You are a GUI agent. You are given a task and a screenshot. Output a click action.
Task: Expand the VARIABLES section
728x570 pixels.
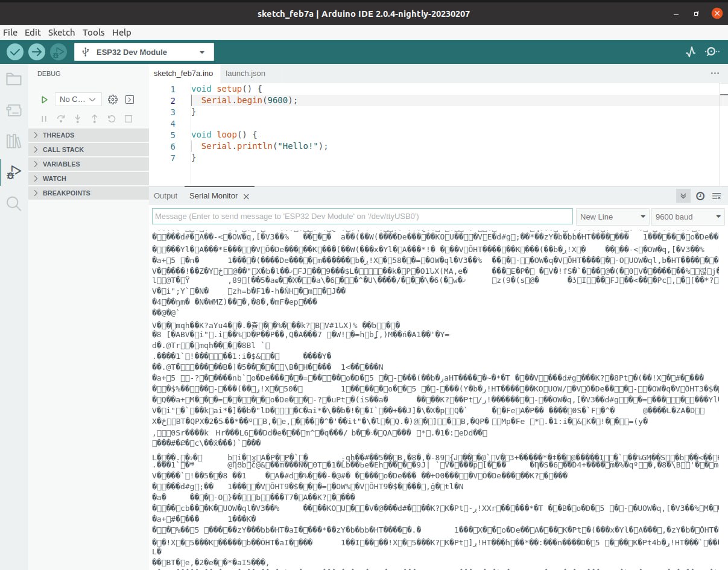point(89,164)
